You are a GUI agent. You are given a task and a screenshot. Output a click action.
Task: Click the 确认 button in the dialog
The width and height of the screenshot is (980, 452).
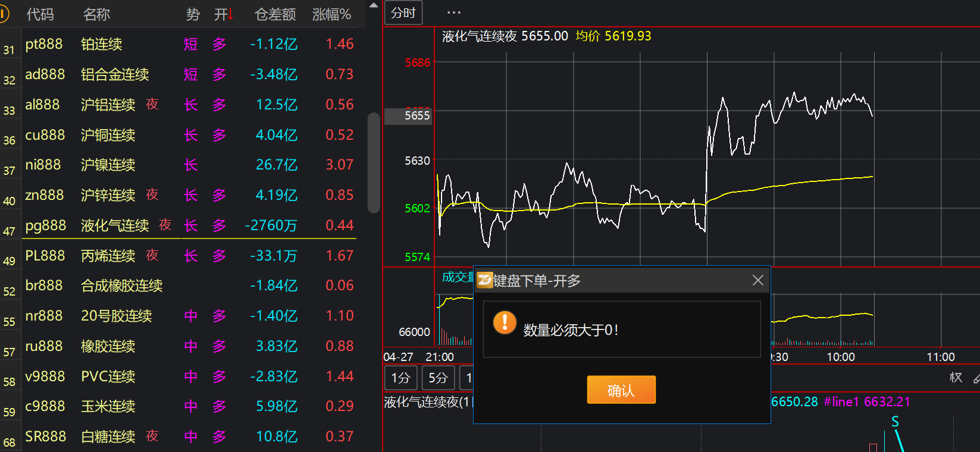pos(621,390)
